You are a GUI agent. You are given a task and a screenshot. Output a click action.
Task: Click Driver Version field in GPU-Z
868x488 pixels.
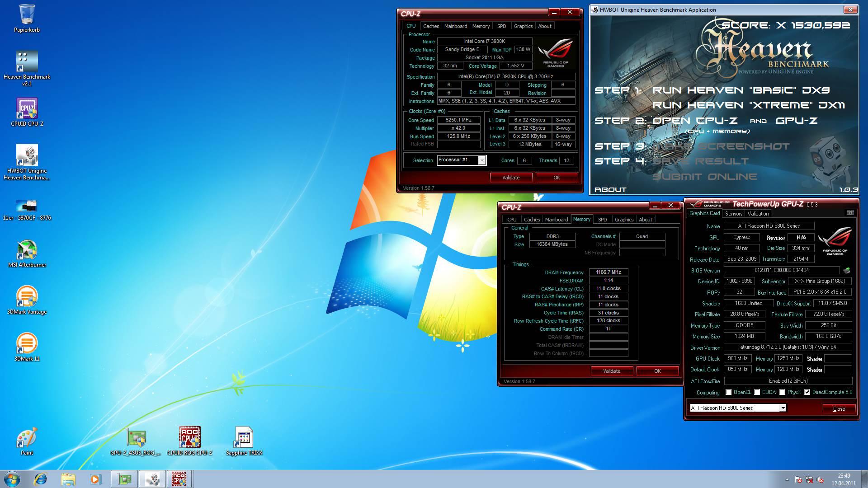788,347
